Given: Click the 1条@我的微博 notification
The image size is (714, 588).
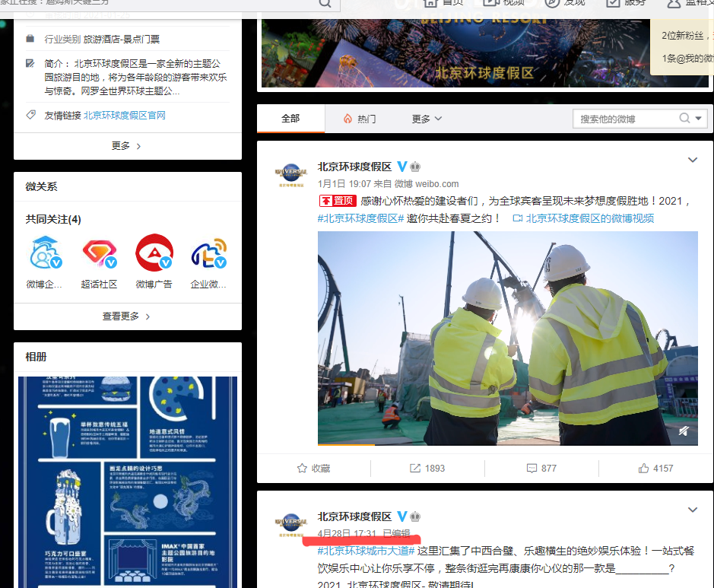Looking at the screenshot, I should tap(687, 59).
